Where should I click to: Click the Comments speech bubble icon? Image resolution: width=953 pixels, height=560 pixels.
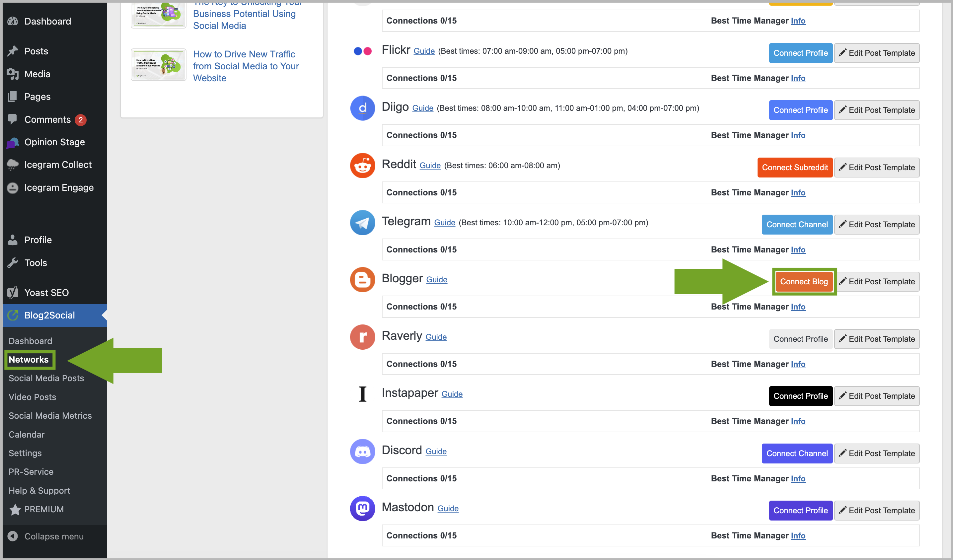tap(13, 119)
